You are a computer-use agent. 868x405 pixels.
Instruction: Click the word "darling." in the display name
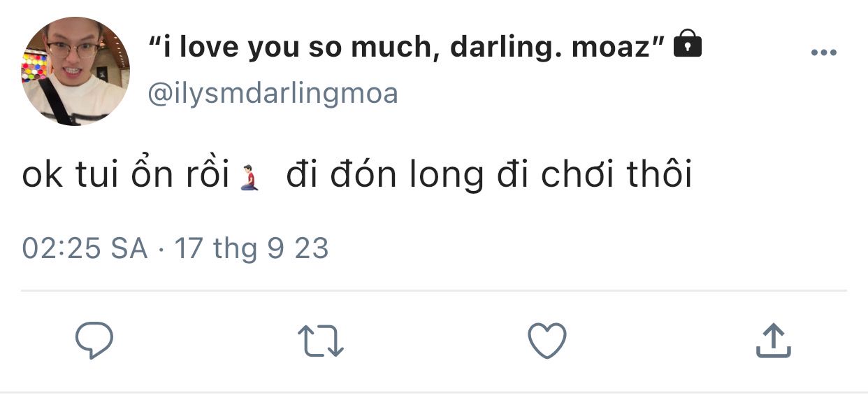(507, 48)
